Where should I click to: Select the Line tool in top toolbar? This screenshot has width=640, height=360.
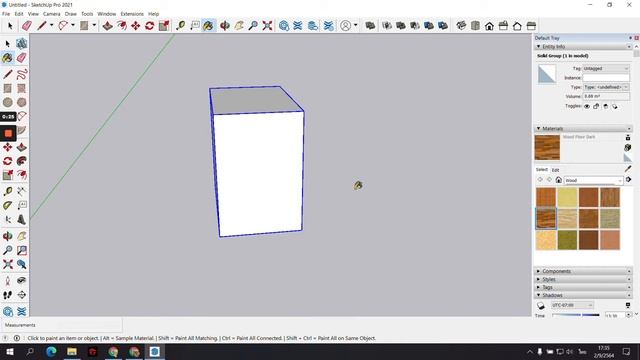click(42, 26)
